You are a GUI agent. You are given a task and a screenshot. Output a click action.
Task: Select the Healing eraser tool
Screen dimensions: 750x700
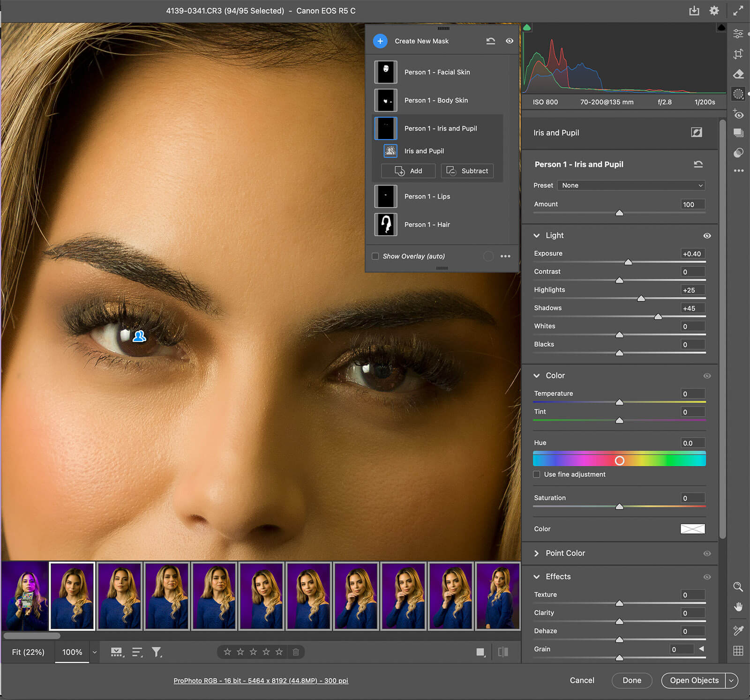738,74
